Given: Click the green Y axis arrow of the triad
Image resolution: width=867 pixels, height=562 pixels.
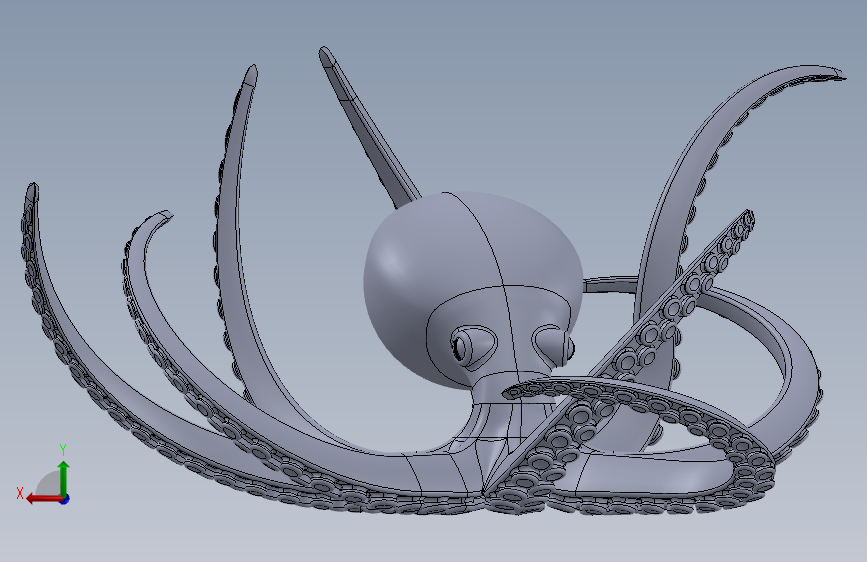Looking at the screenshot, I should pyautogui.click(x=64, y=478).
